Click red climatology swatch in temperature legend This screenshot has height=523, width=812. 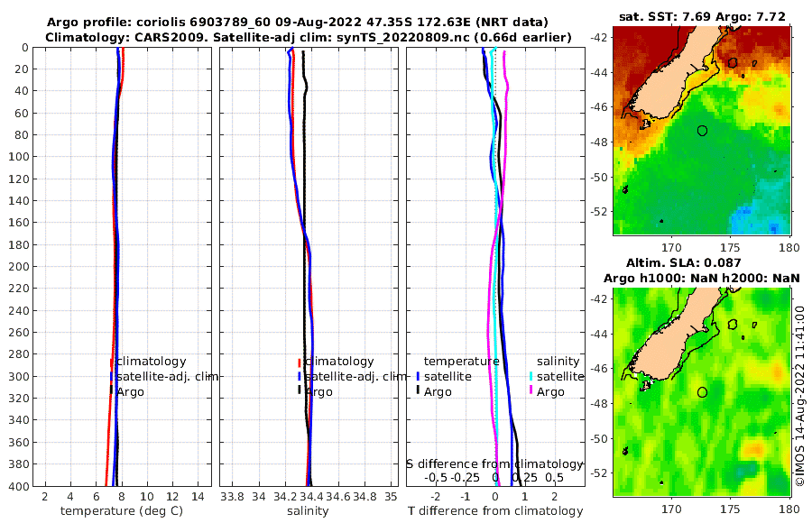pos(111,362)
